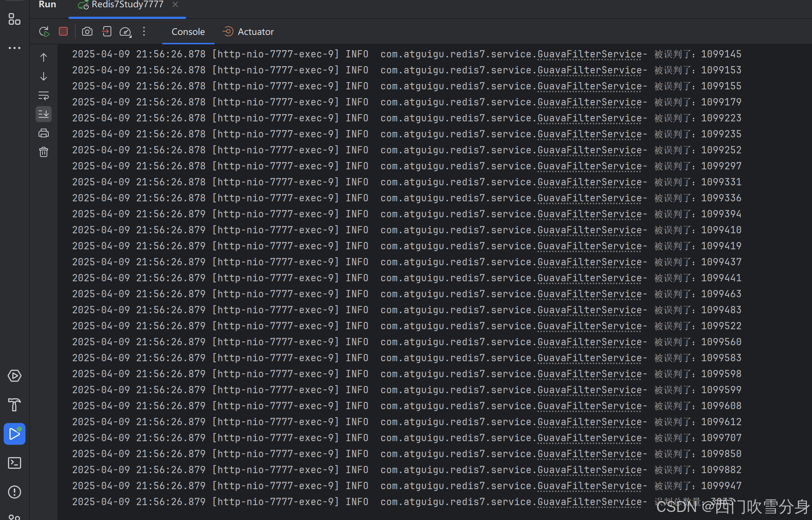Rerun the Redis7Study7777 application
The width and height of the screenshot is (812, 520).
[44, 32]
